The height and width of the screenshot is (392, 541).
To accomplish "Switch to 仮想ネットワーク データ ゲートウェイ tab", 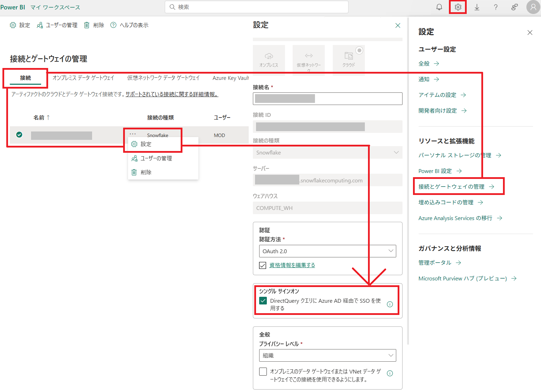I will (x=163, y=78).
